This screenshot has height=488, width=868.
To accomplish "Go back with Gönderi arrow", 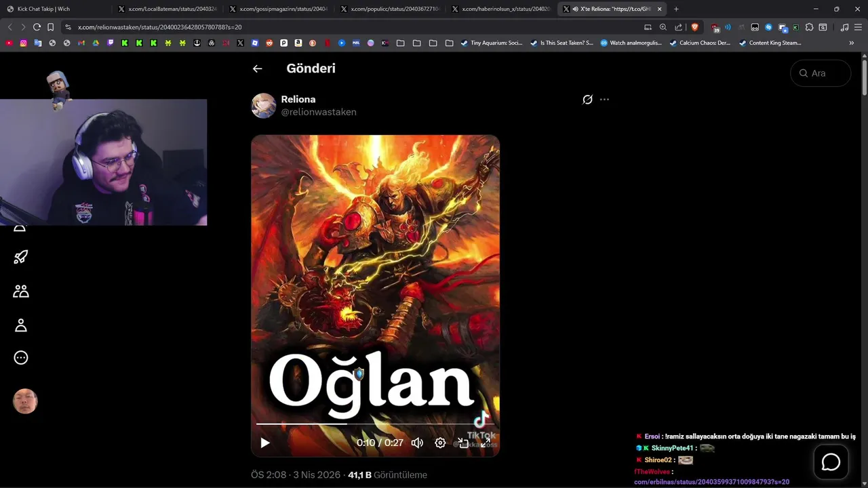I will [x=257, y=68].
